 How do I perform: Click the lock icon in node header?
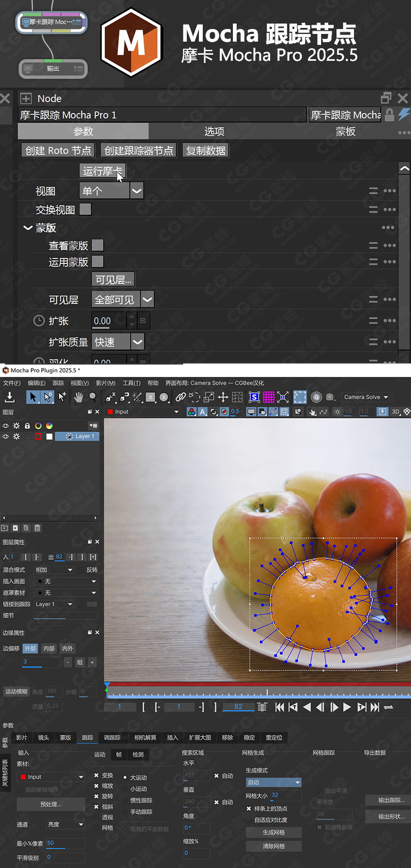(x=390, y=114)
